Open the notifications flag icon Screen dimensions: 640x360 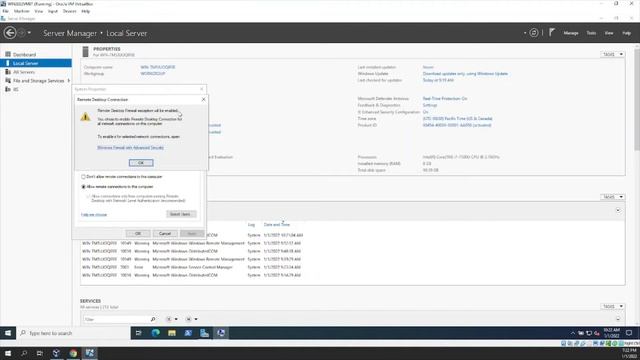click(552, 32)
